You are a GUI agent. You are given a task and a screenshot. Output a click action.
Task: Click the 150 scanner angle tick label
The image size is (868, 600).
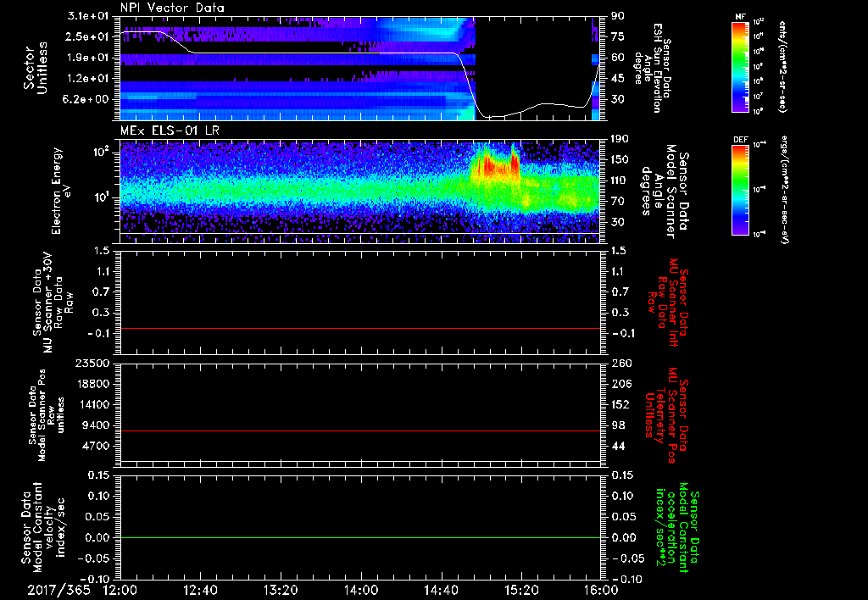click(x=620, y=159)
